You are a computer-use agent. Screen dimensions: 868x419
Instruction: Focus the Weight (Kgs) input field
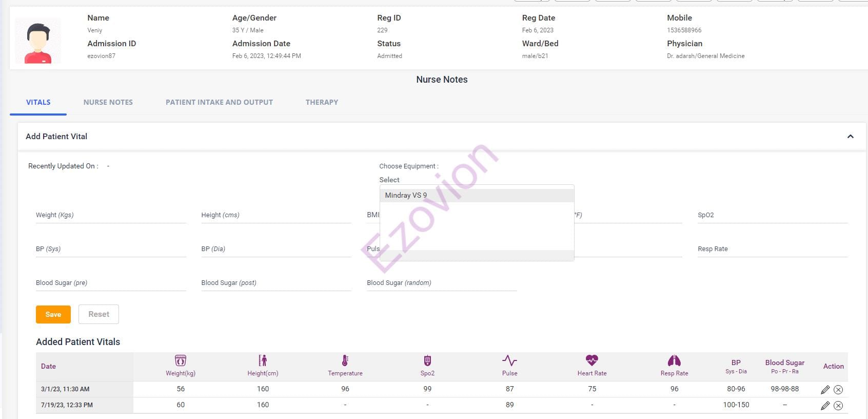110,216
